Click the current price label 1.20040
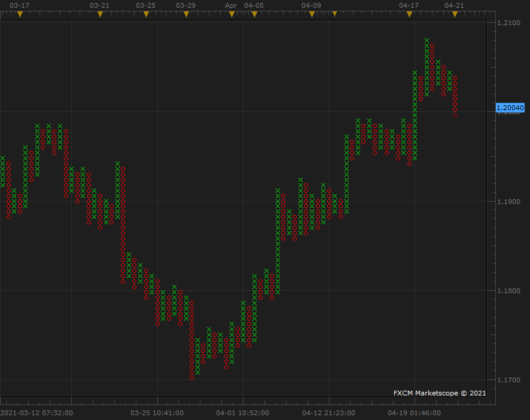The width and height of the screenshot is (530, 420). 510,108
